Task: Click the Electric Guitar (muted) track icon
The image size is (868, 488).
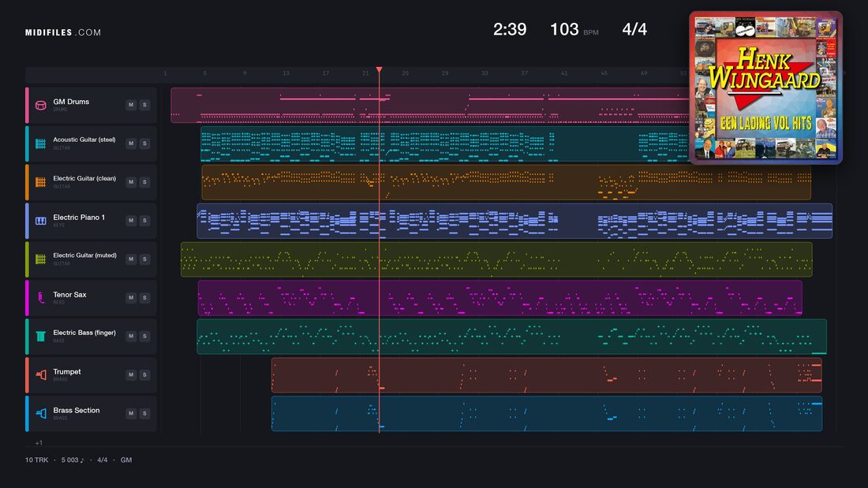Action: pyautogui.click(x=40, y=259)
